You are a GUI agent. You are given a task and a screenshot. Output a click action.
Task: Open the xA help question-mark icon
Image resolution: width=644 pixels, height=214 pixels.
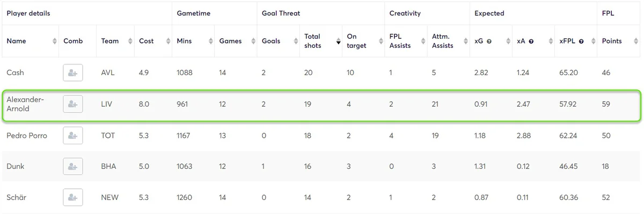coord(531,41)
